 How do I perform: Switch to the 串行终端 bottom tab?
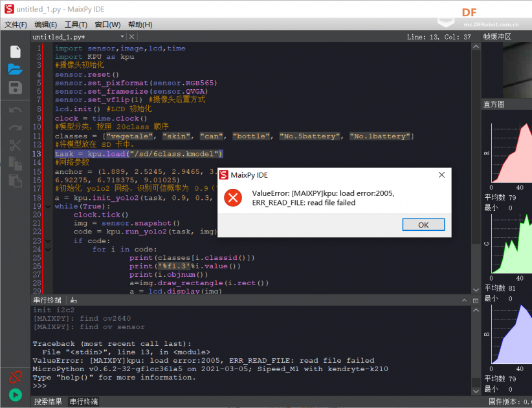83,402
